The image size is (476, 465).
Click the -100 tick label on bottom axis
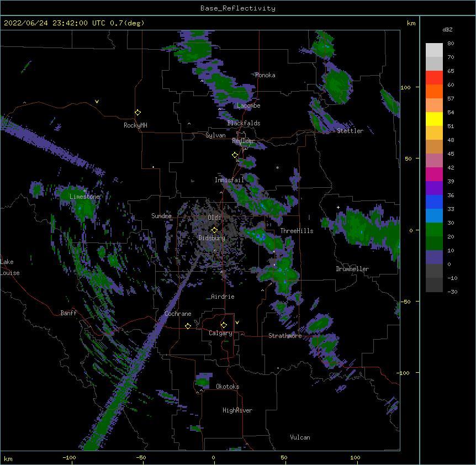click(69, 458)
